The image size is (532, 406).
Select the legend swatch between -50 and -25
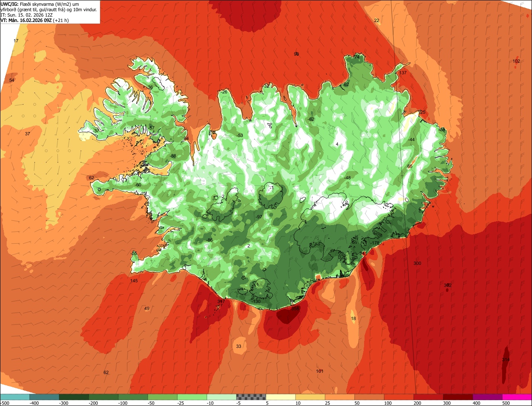163,397
